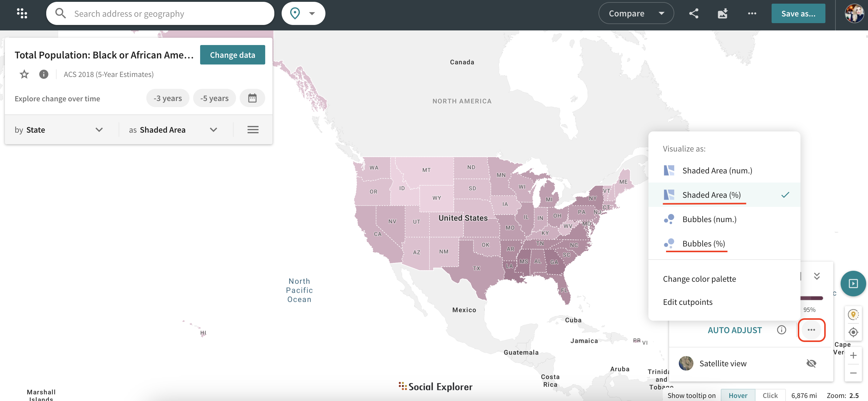This screenshot has height=401, width=868.
Task: Click the Change data button
Action: 232,55
